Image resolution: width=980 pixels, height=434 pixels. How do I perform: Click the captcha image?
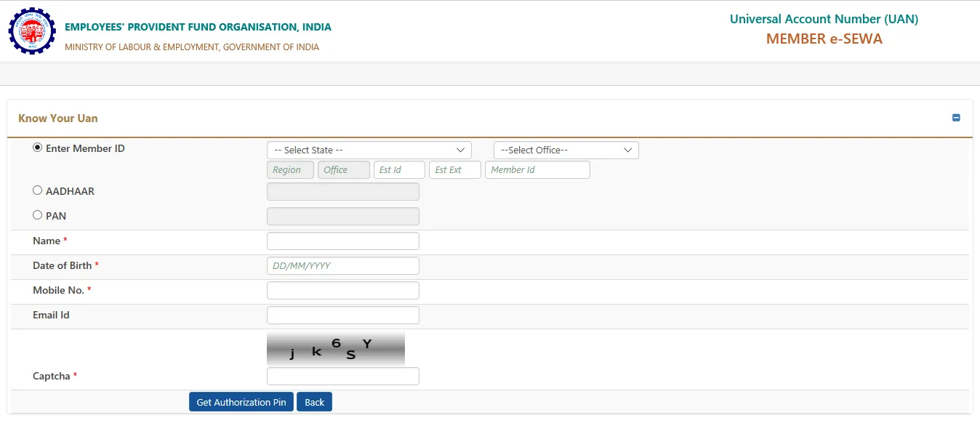click(x=336, y=349)
